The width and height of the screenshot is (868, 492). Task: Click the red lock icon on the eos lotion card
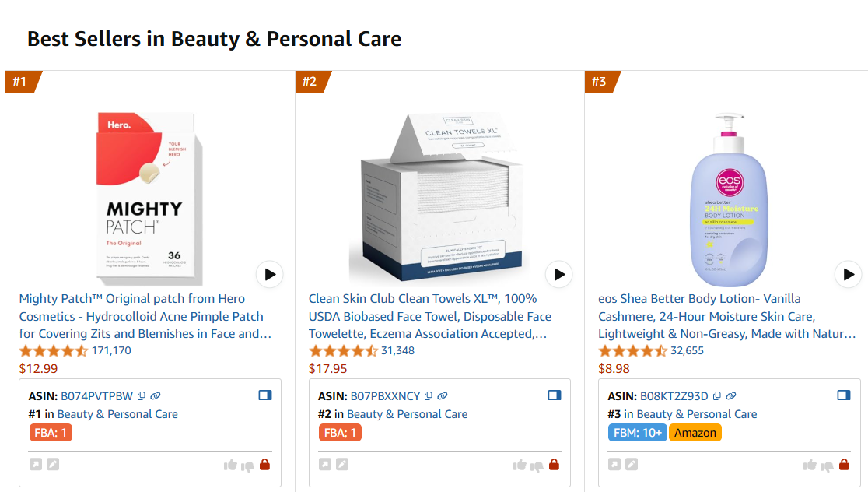pyautogui.click(x=842, y=464)
